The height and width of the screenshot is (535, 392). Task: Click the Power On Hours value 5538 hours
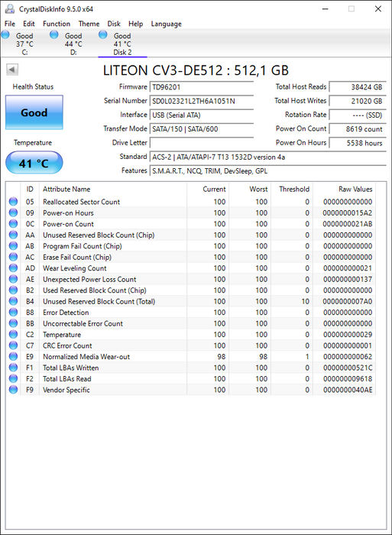click(x=358, y=143)
